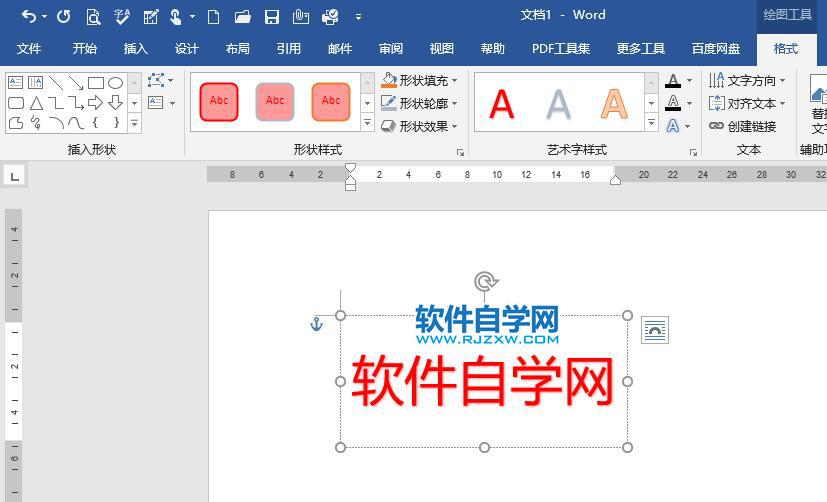The height and width of the screenshot is (502, 827).
Task: Click the text effects A button
Action: (672, 126)
